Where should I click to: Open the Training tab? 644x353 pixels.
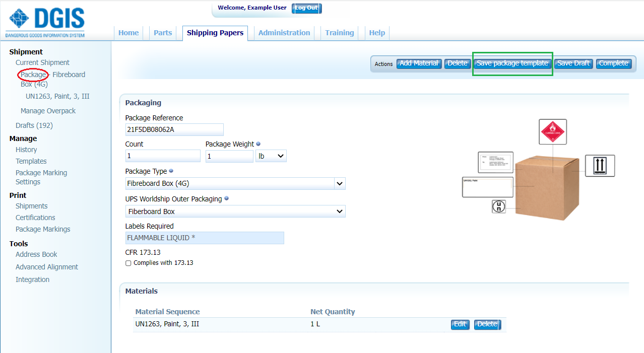[339, 32]
